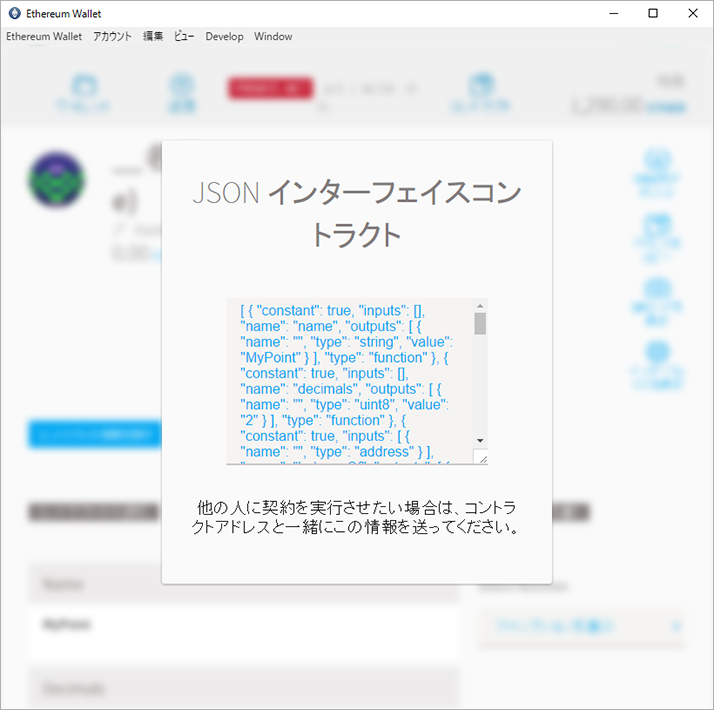Open the Develop menu

click(x=224, y=36)
